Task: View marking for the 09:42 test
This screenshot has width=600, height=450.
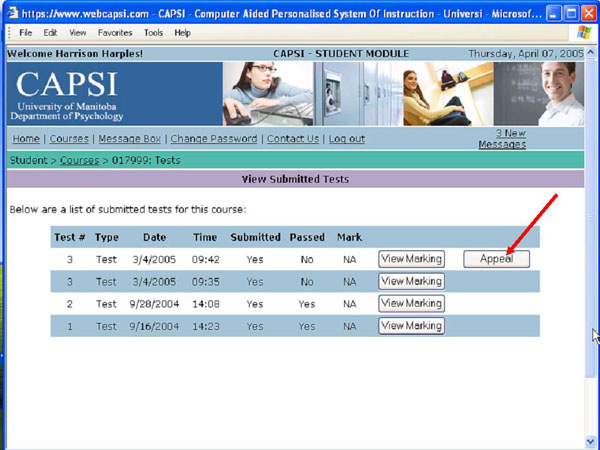Action: [411, 259]
